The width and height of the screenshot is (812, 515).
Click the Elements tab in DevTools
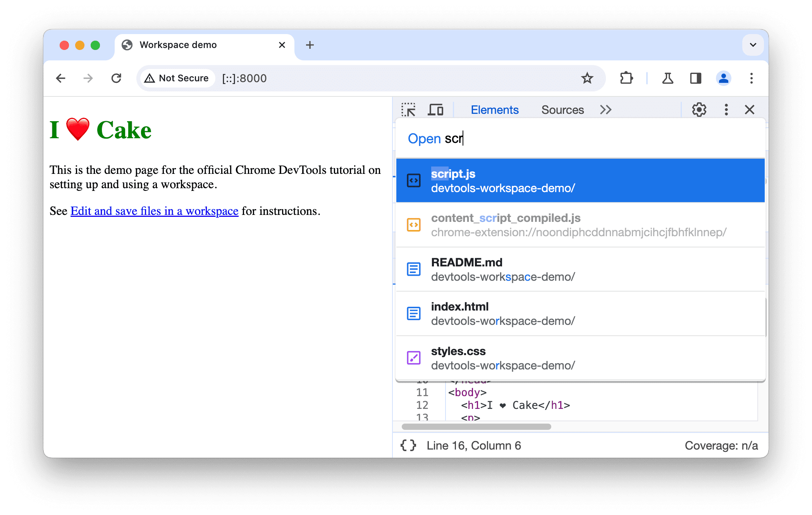495,110
